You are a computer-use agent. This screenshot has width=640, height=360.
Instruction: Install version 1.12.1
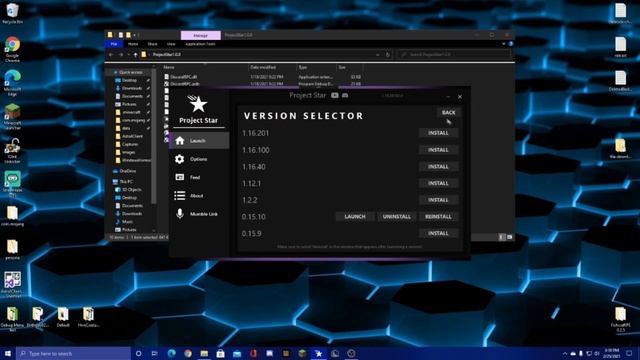tap(438, 183)
